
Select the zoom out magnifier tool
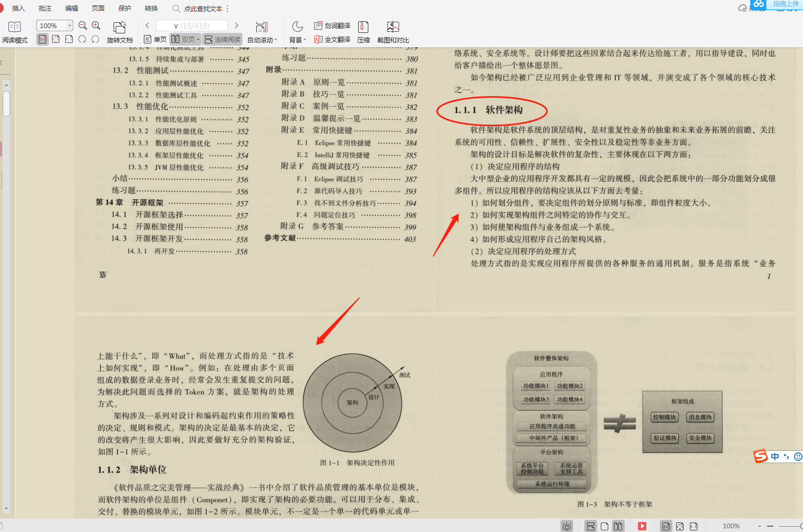pos(82,25)
